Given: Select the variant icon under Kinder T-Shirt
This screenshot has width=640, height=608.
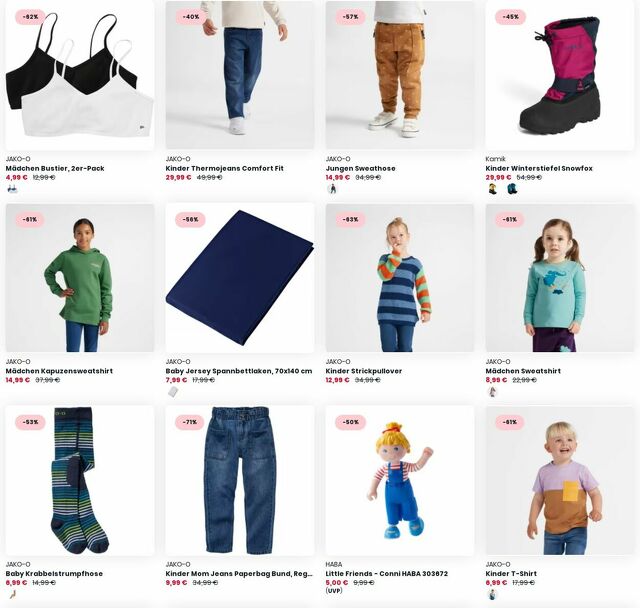Looking at the screenshot, I should (x=492, y=595).
